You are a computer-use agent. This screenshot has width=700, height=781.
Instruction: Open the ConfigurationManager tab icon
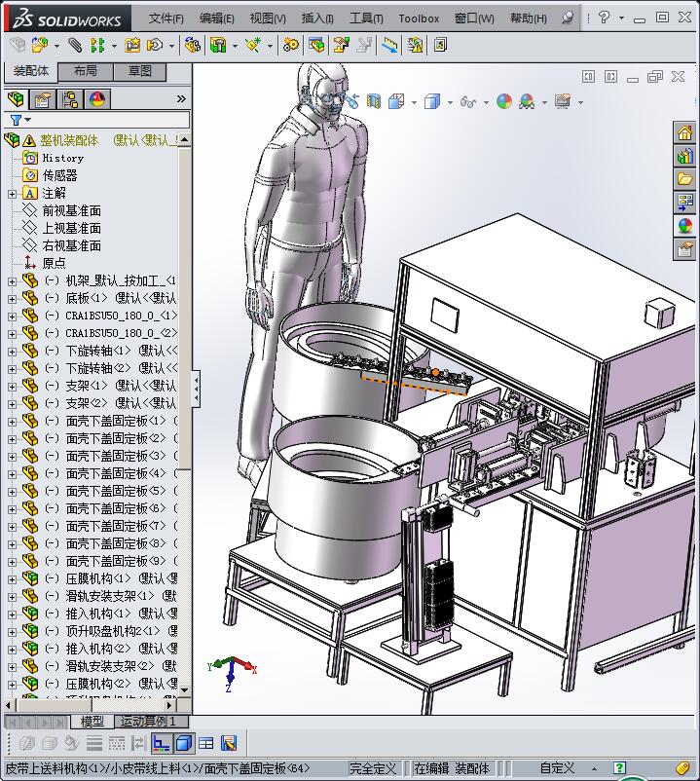point(69,99)
